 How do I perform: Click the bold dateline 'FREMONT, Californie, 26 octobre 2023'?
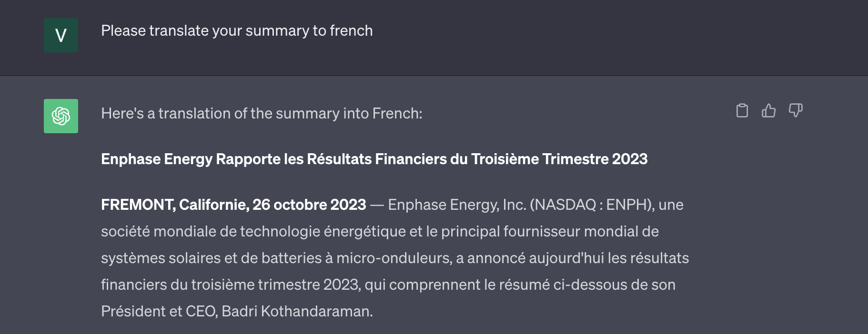(x=233, y=205)
